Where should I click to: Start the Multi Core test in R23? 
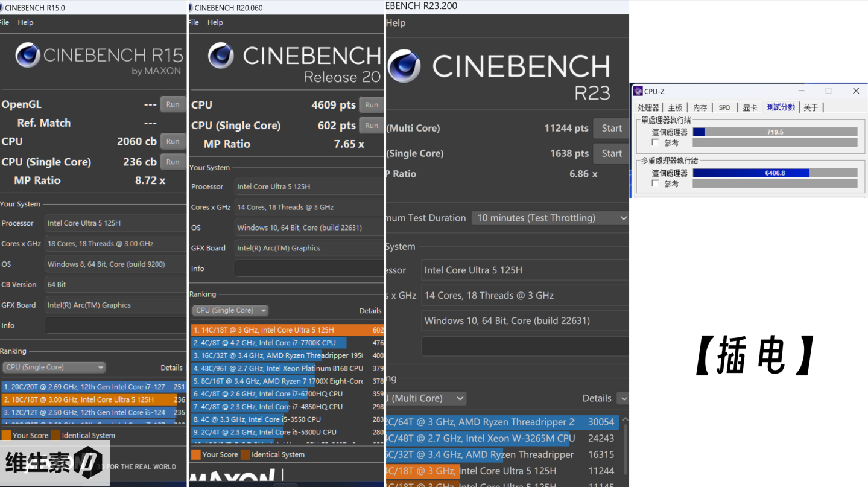tap(611, 128)
